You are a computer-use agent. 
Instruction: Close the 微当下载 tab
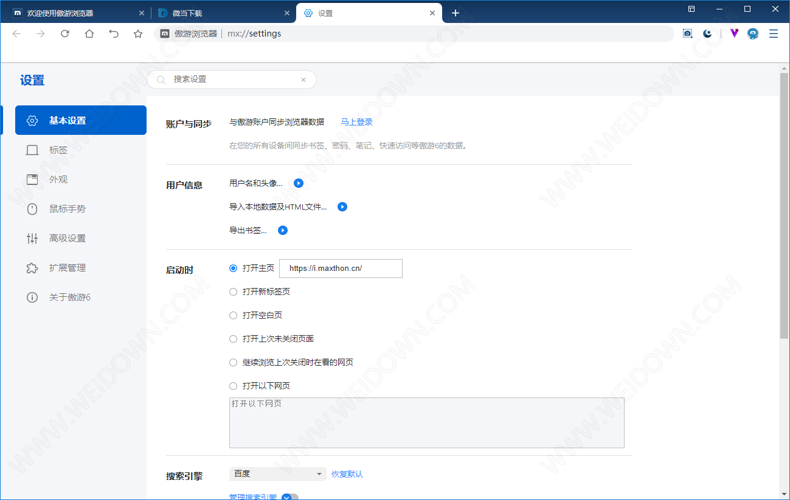(x=287, y=13)
